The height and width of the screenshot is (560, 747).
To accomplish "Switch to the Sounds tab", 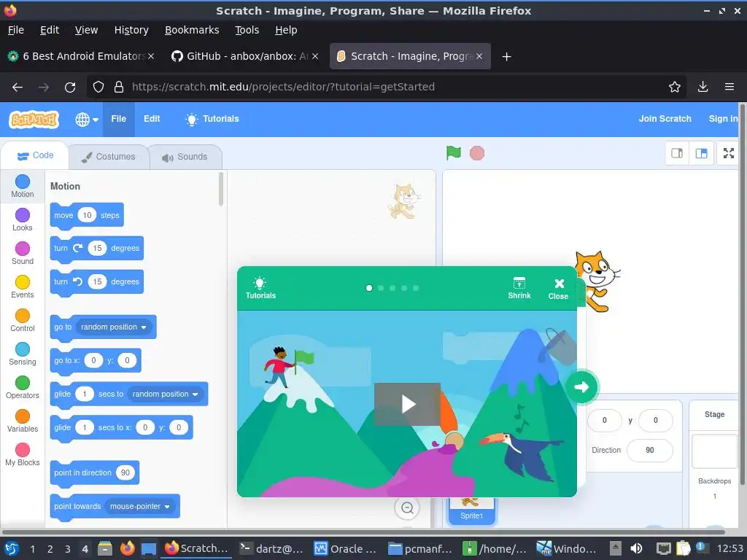I will 185,157.
